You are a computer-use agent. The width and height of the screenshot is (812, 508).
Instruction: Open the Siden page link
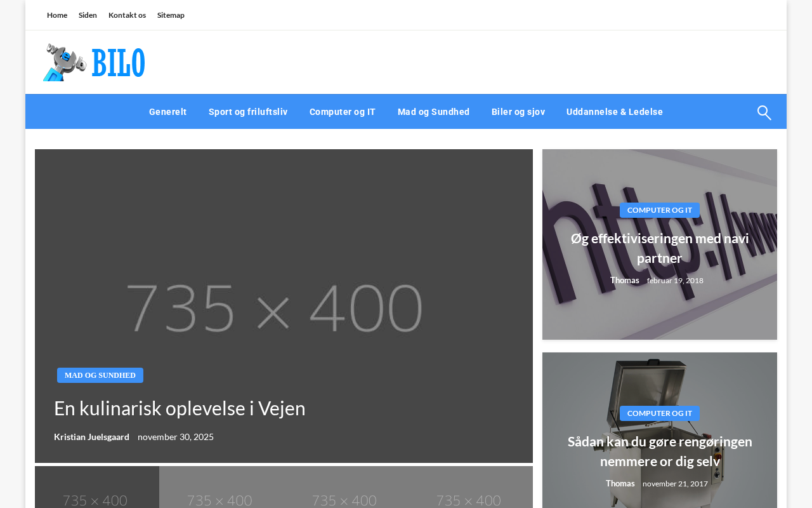(x=88, y=15)
